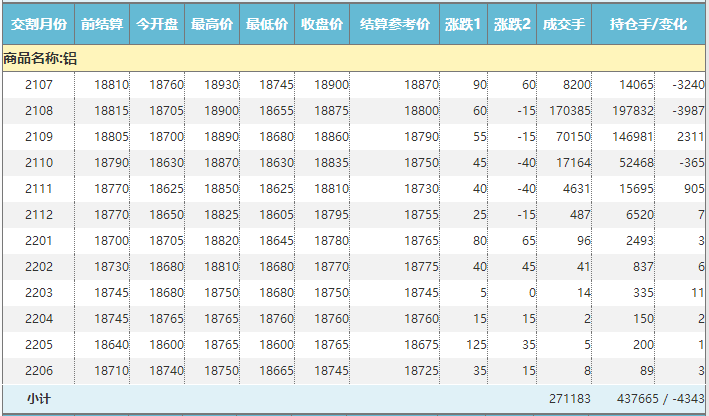Screen dimensions: 709x416
Task: Click the 小计 subtotal label
Action: [x=39, y=398]
